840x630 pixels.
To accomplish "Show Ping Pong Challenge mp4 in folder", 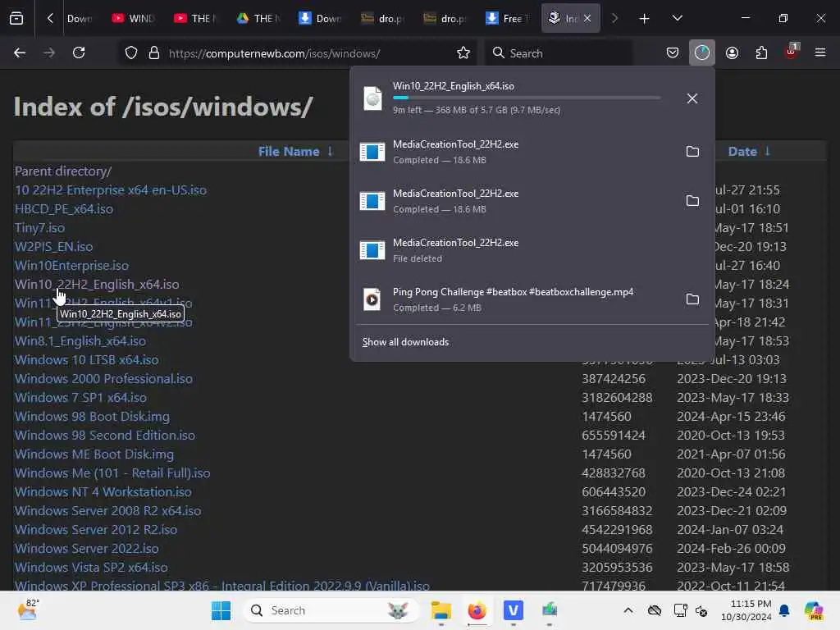I will 692,299.
